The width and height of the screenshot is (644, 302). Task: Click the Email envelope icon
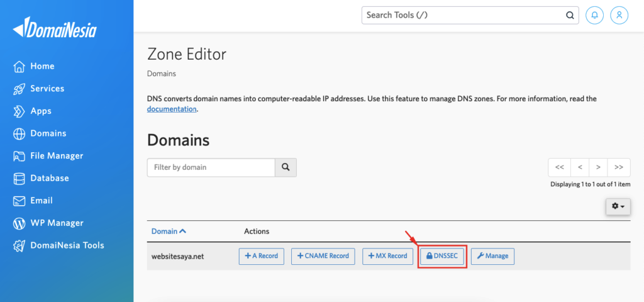pos(19,201)
